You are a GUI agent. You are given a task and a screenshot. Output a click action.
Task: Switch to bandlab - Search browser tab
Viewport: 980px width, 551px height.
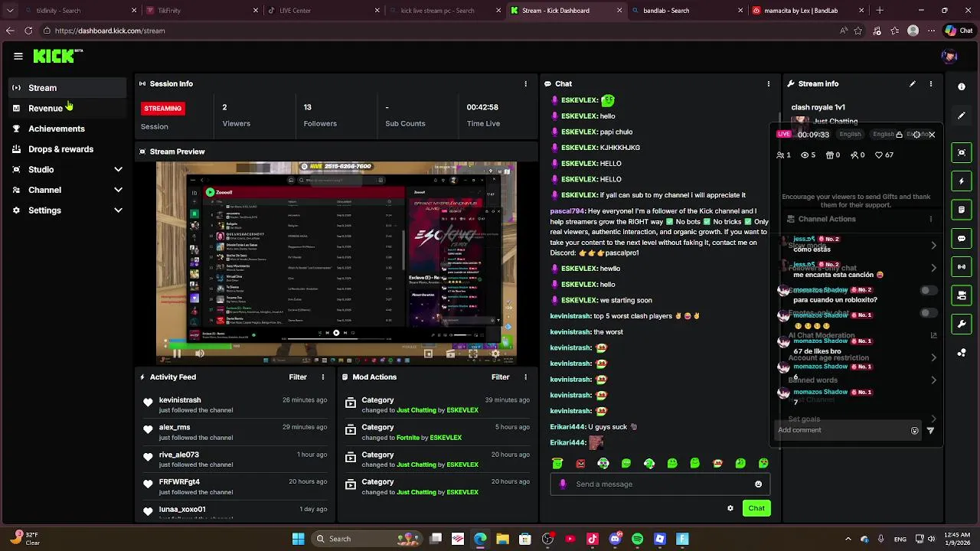click(x=686, y=11)
